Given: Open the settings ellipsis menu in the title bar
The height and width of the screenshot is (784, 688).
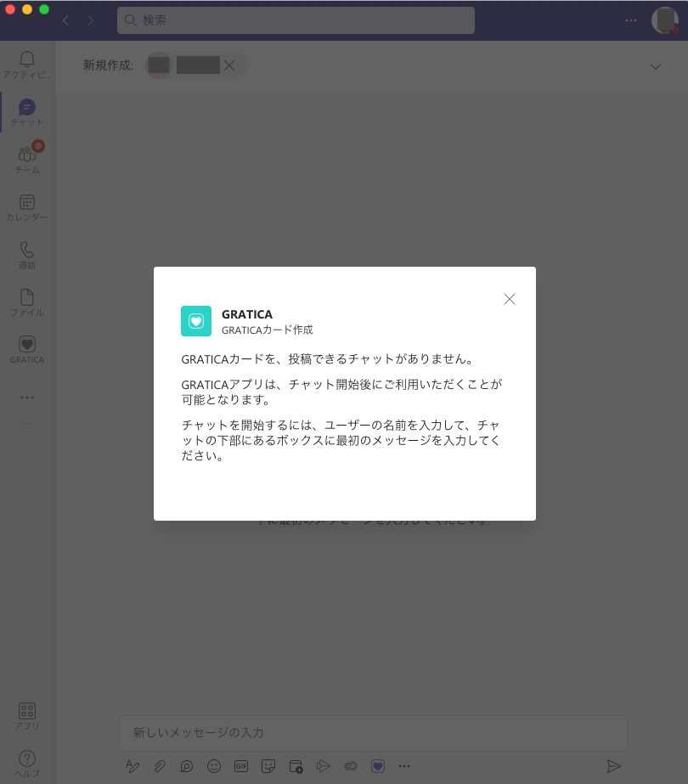Looking at the screenshot, I should [631, 20].
